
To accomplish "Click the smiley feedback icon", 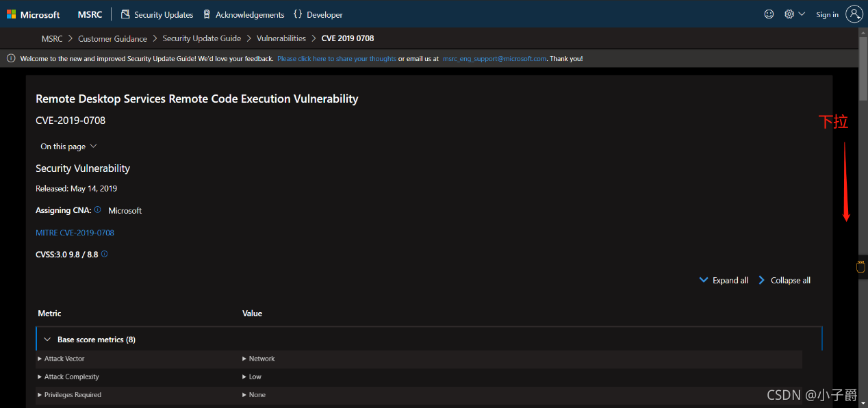I will click(x=769, y=14).
